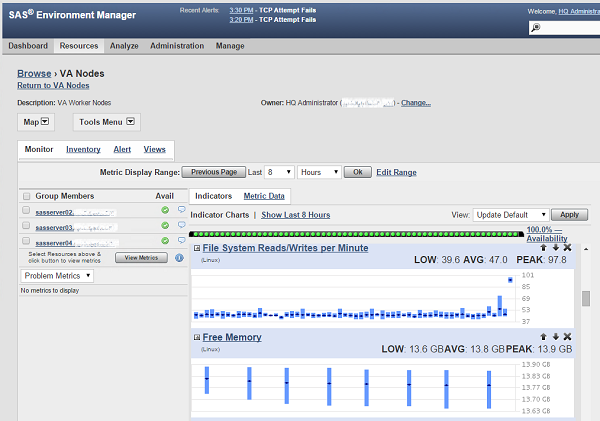The width and height of the screenshot is (600, 421).
Task: Open the Manage menu
Action: (230, 46)
